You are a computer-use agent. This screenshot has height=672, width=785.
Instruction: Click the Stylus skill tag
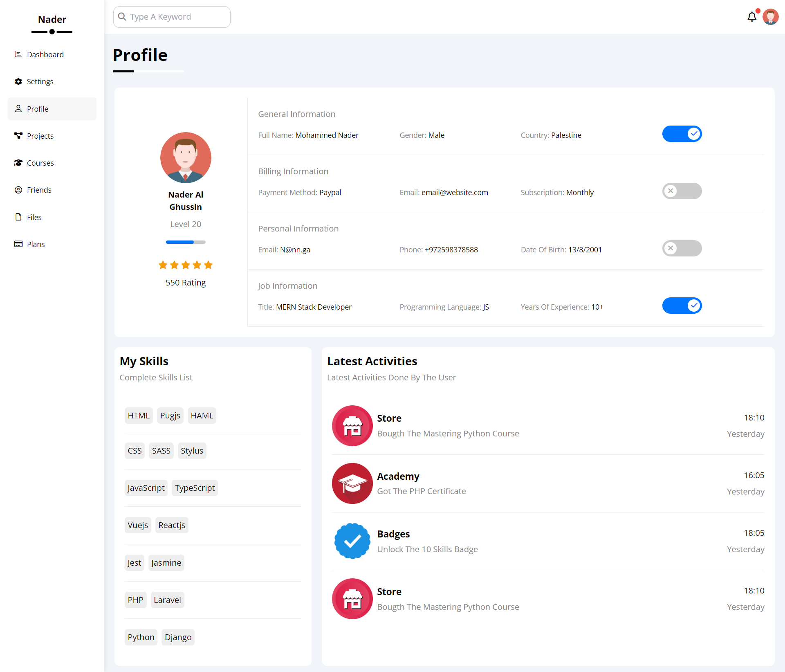(192, 451)
